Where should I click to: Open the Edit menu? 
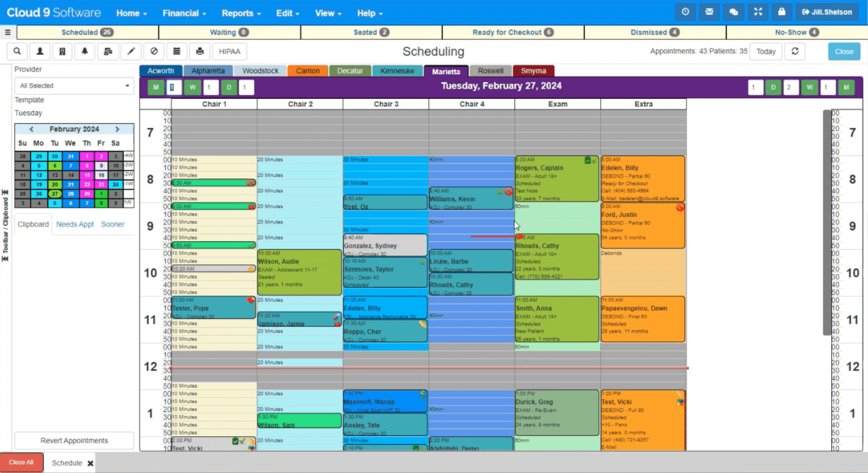click(x=288, y=13)
